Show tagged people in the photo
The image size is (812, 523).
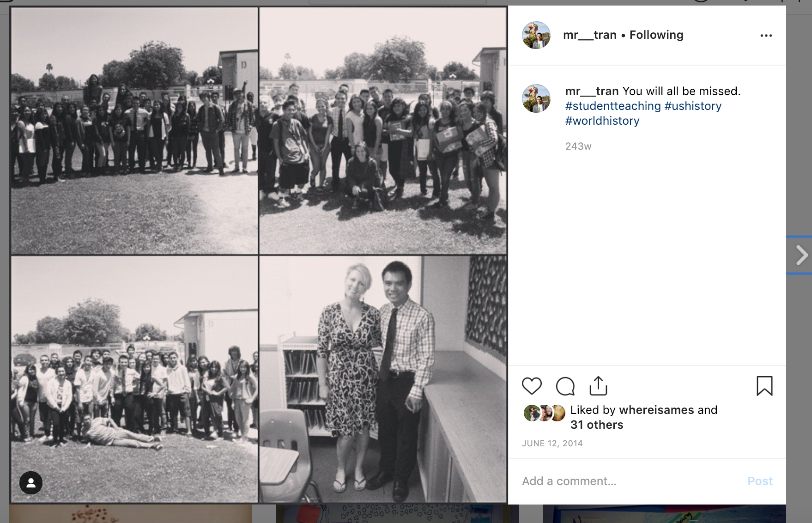[x=31, y=483]
